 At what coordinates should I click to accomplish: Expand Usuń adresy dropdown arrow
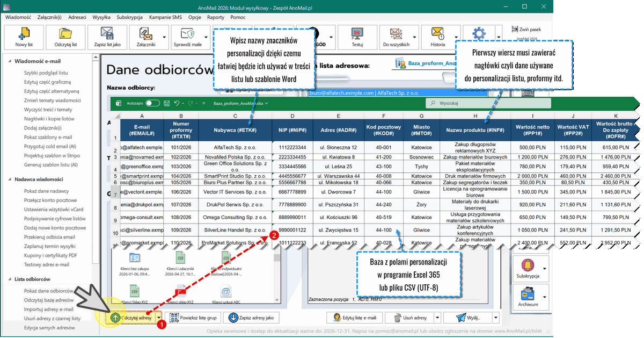coord(437,318)
